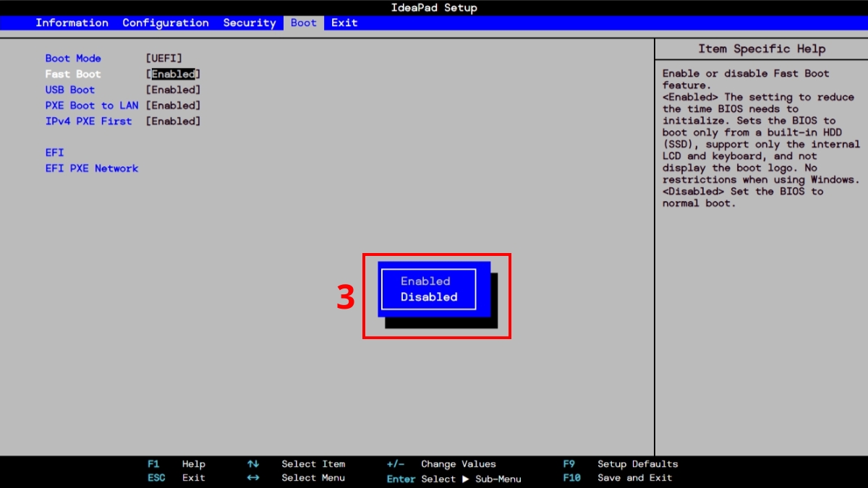Select the PXE Boot to LAN label

pos(92,106)
